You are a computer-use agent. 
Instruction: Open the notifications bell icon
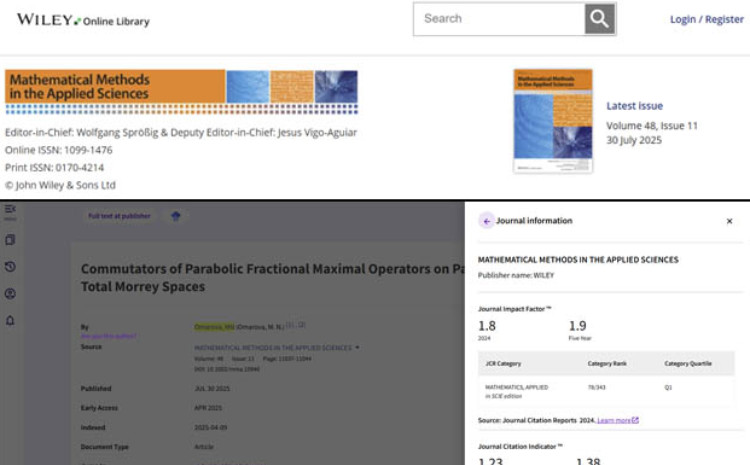[x=10, y=321]
